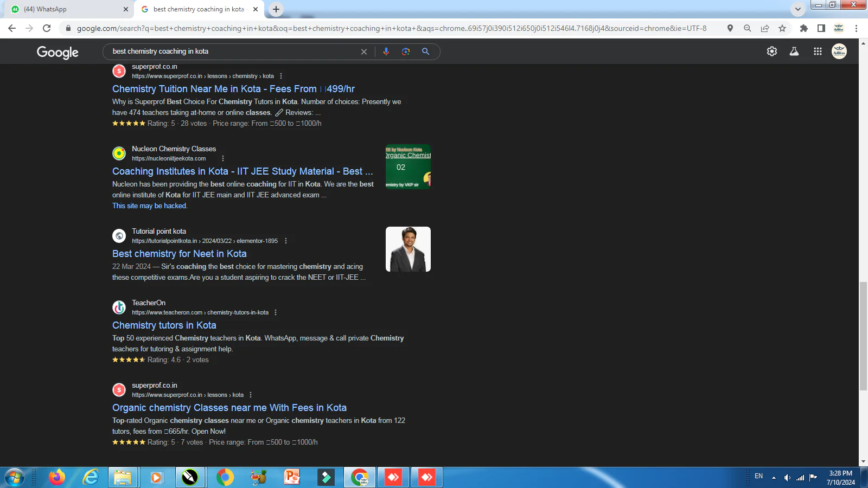868x488 pixels.
Task: Bookmark this page with the star icon
Action: pyautogui.click(x=782, y=28)
